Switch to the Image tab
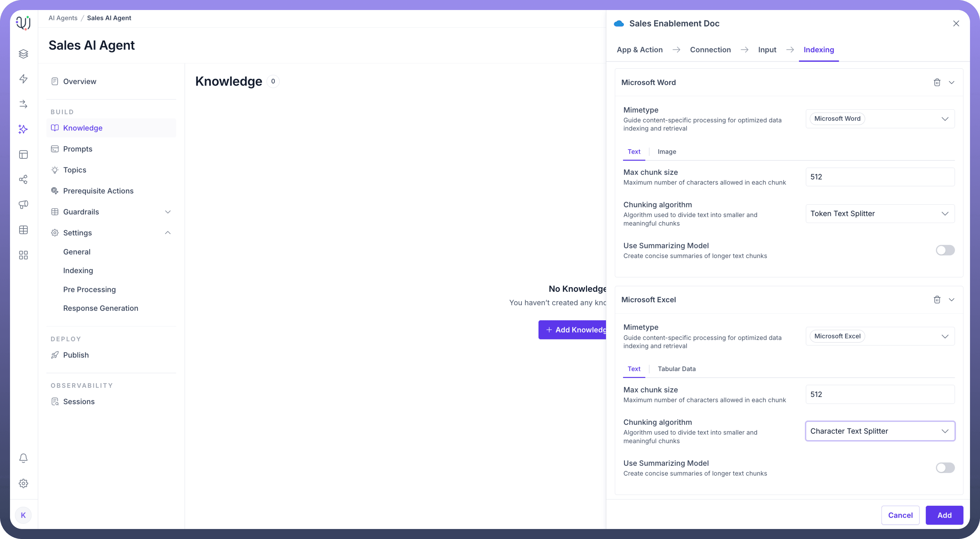Viewport: 980px width, 539px height. point(666,152)
